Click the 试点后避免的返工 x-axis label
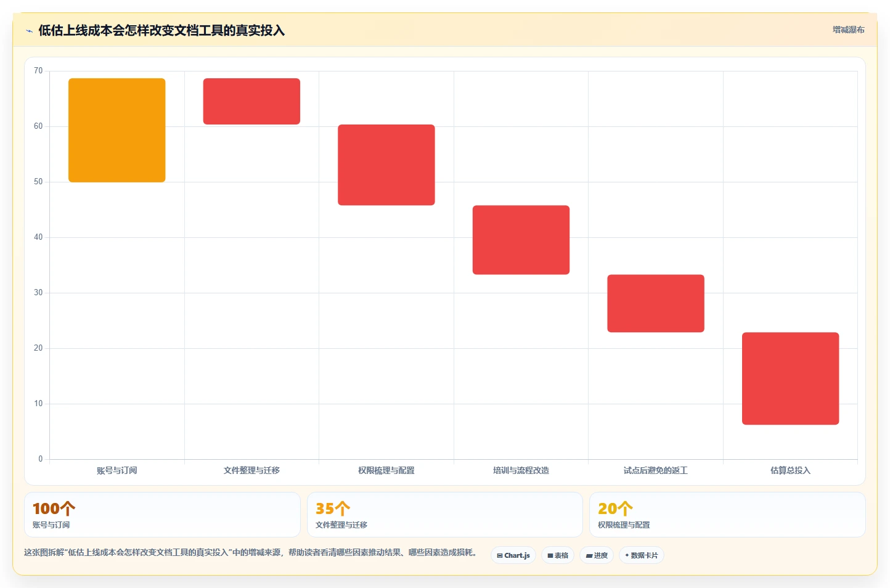890x588 pixels. [x=656, y=470]
